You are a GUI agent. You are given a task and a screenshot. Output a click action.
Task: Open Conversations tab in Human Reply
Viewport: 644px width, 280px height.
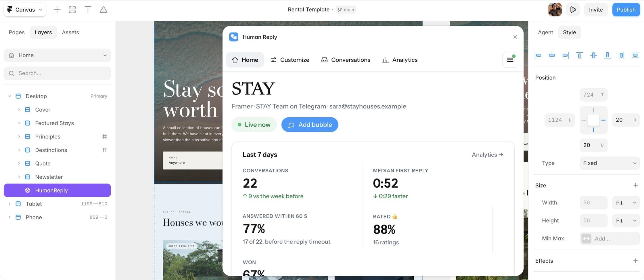tap(346, 60)
